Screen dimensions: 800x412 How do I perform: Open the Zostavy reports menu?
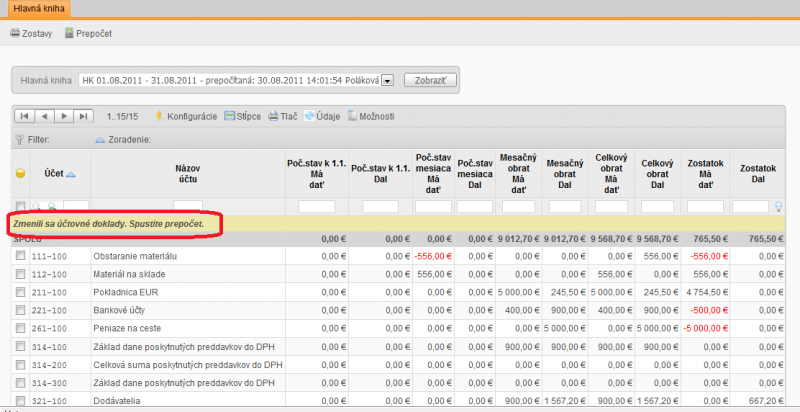(31, 34)
